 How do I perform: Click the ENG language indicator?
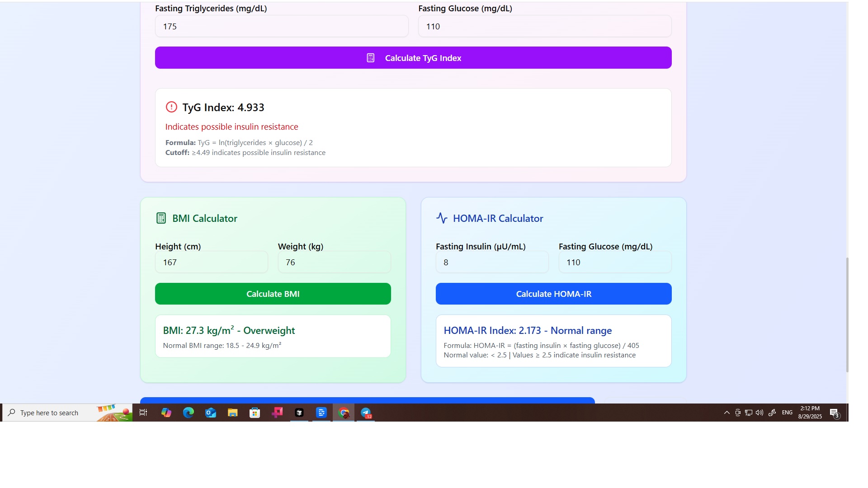[787, 413]
